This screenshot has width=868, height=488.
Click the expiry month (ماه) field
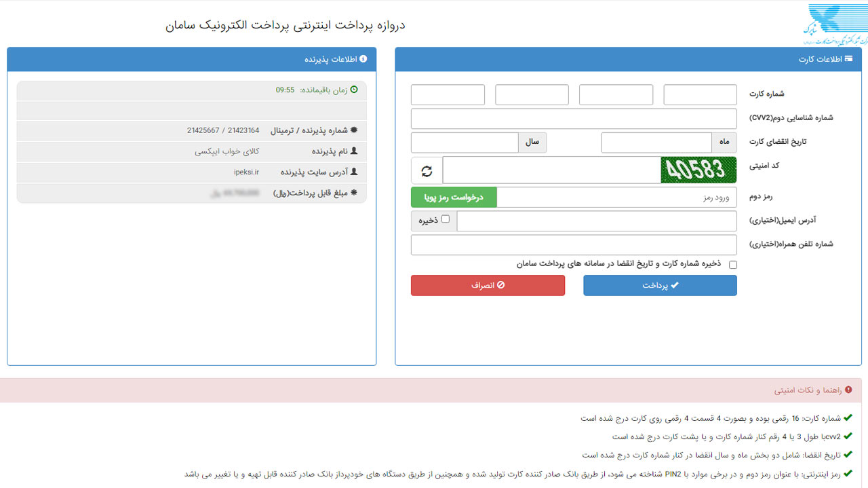[656, 143]
